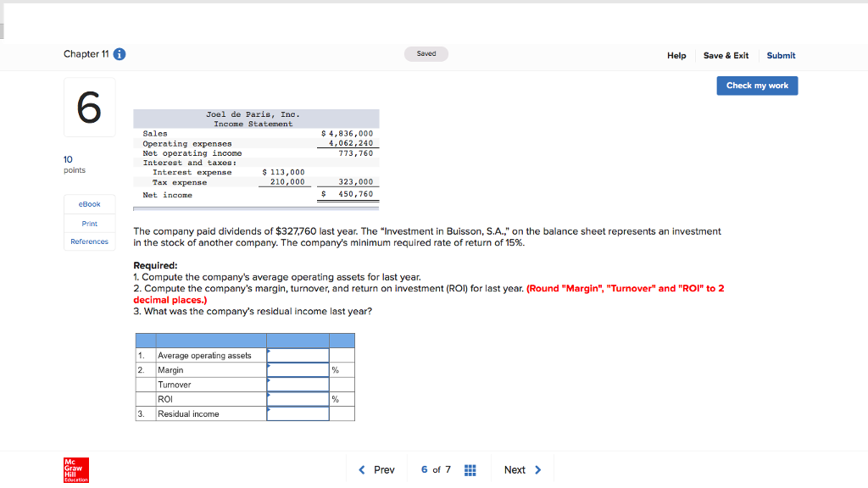Click the 'Joel de Paris, Inc.' heading

point(253,114)
